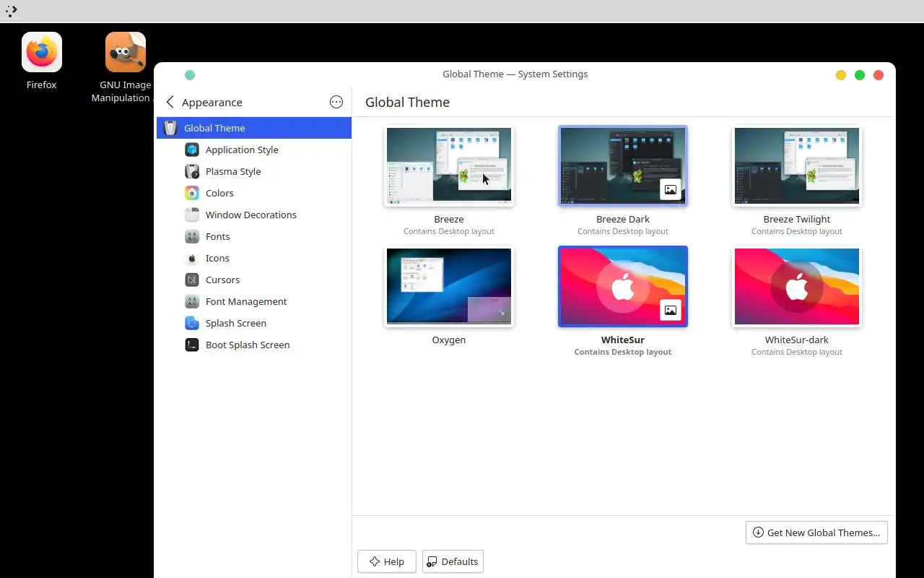
Task: Click the image overlay icon on Breeze Dark
Action: click(671, 189)
